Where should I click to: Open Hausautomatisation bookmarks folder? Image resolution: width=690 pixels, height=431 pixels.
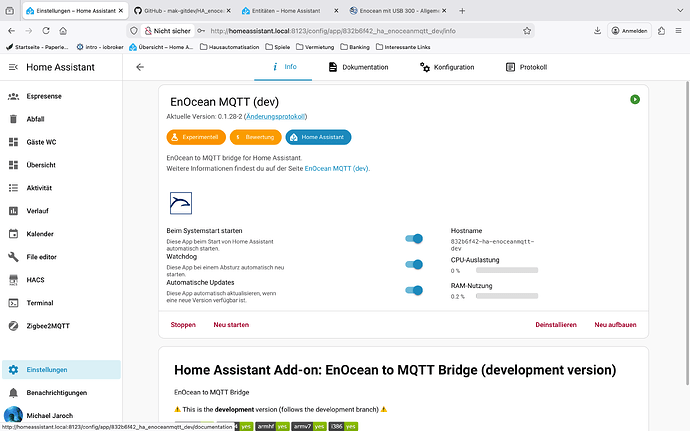click(x=230, y=47)
